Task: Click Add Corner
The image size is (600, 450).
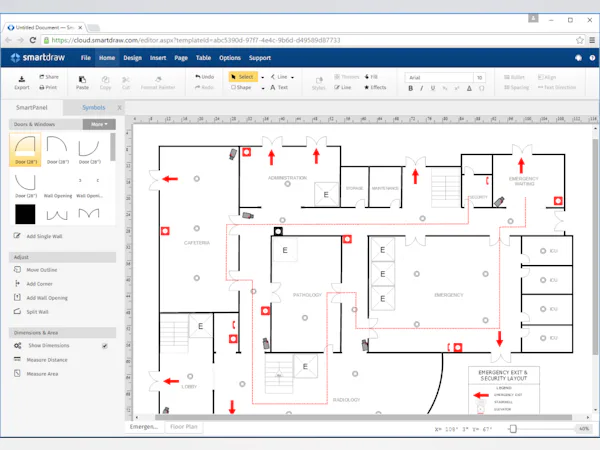Action: pos(33,284)
